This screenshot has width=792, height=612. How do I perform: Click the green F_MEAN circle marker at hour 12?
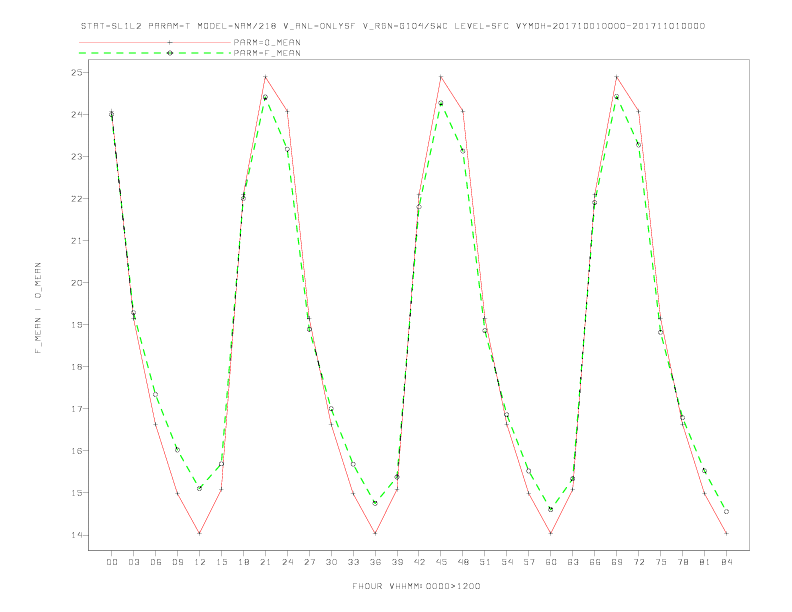tap(200, 488)
